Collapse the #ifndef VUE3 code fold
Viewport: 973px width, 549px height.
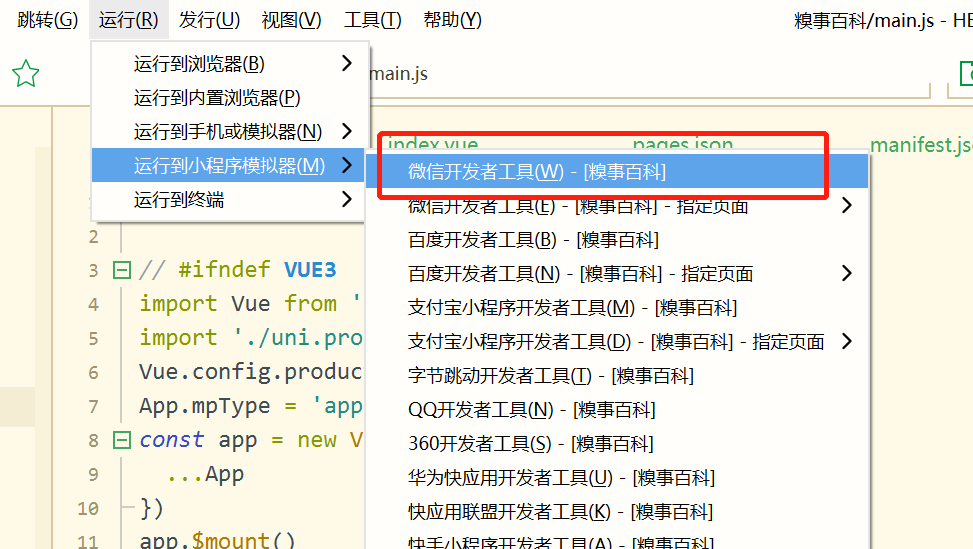click(x=122, y=270)
